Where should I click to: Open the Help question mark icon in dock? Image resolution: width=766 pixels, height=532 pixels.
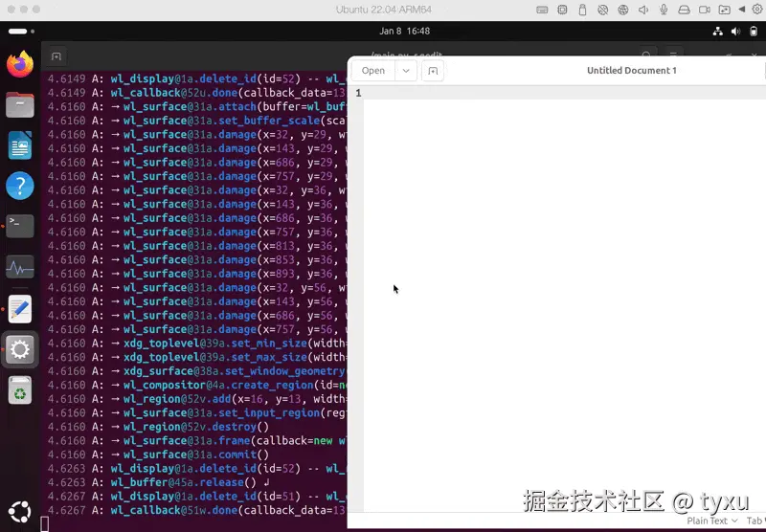[20, 186]
